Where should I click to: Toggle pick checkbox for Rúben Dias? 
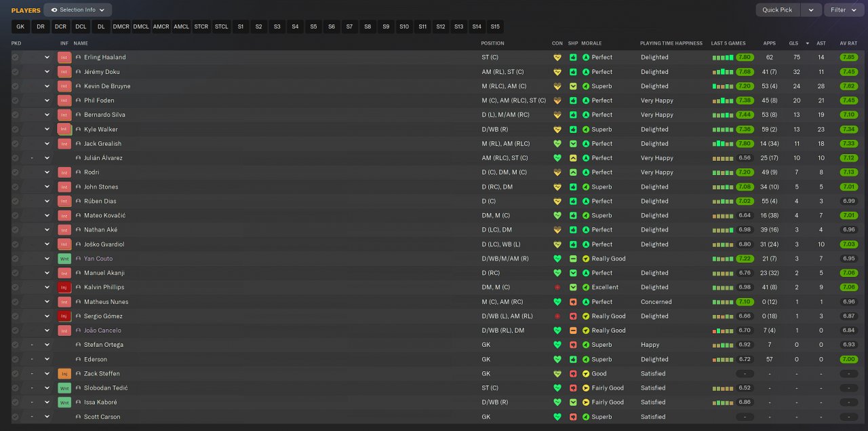pos(15,201)
